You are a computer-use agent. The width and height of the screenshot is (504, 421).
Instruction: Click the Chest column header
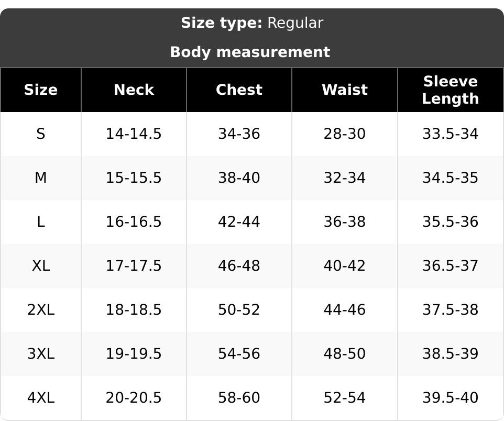click(239, 90)
